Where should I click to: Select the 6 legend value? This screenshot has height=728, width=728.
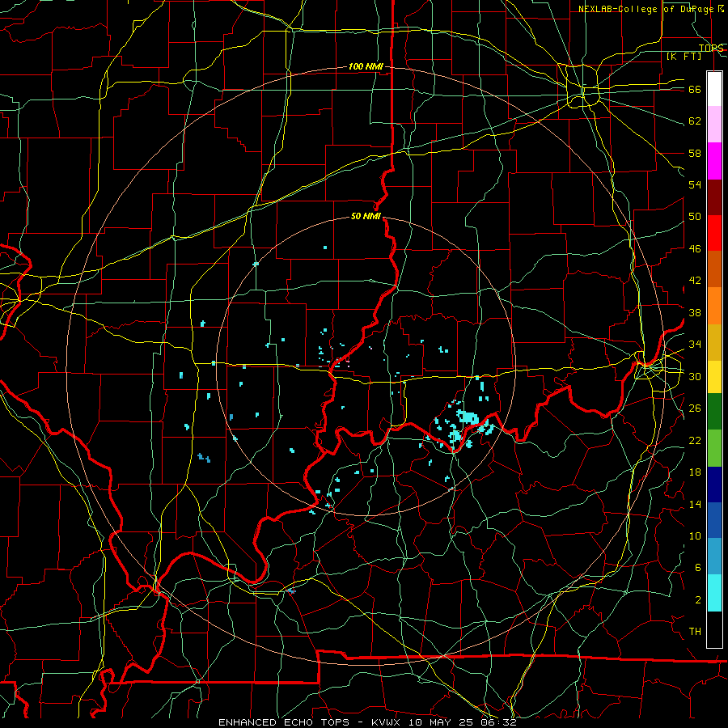click(x=698, y=568)
